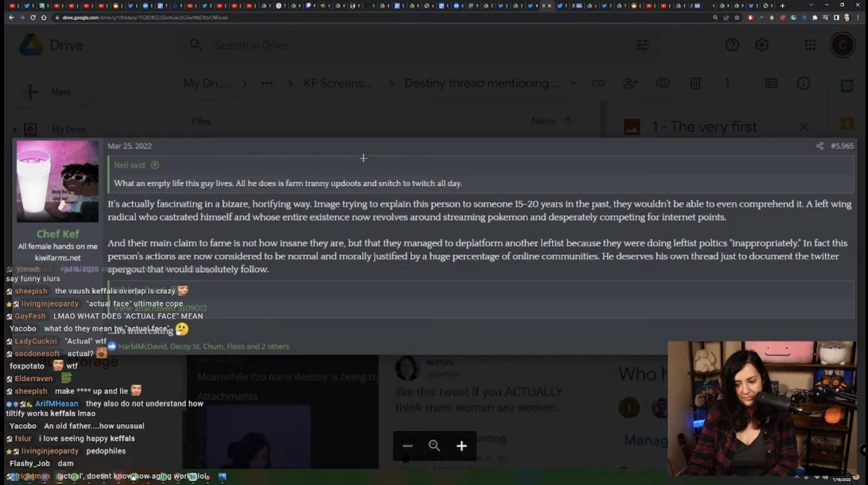Open a new browser tab with plus
This screenshot has height=485, width=868.
click(x=782, y=5)
